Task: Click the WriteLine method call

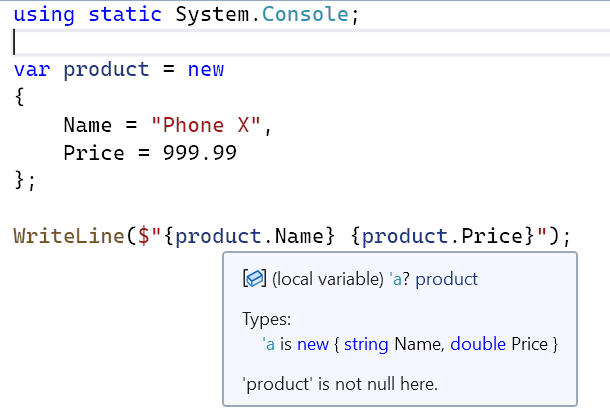Action: click(68, 236)
